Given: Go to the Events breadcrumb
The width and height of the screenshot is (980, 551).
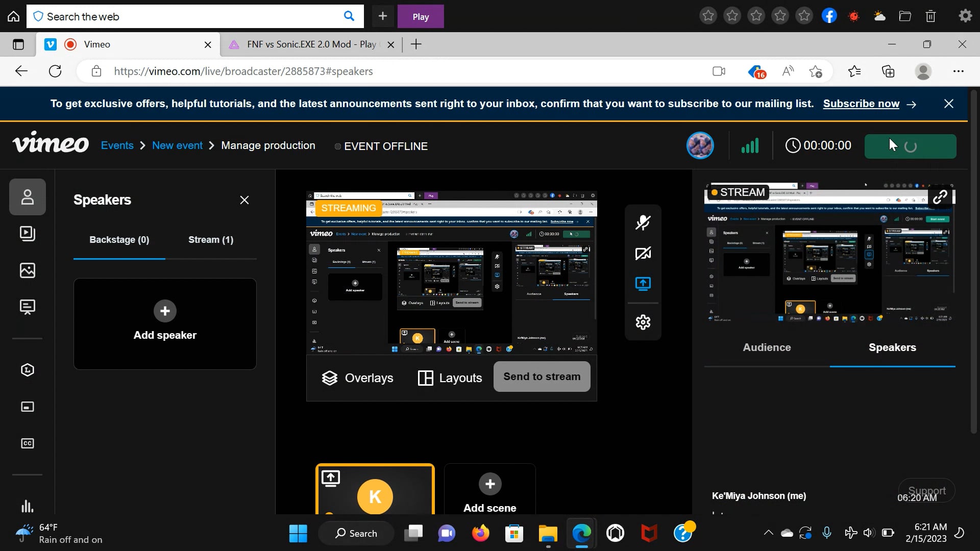Looking at the screenshot, I should [x=117, y=145].
